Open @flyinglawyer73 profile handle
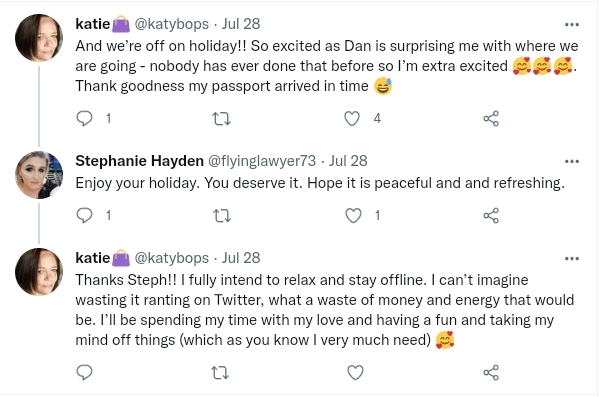 click(262, 161)
